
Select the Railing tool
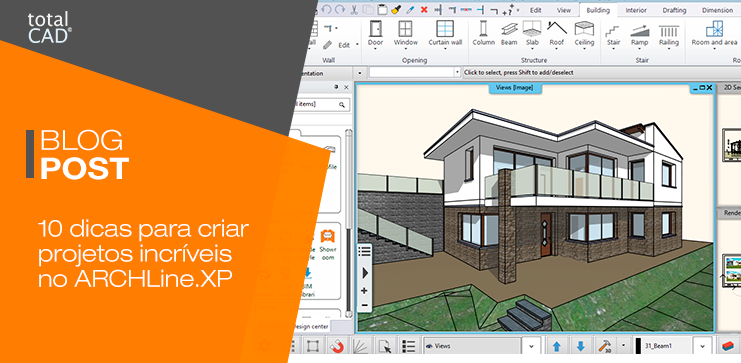[669, 34]
